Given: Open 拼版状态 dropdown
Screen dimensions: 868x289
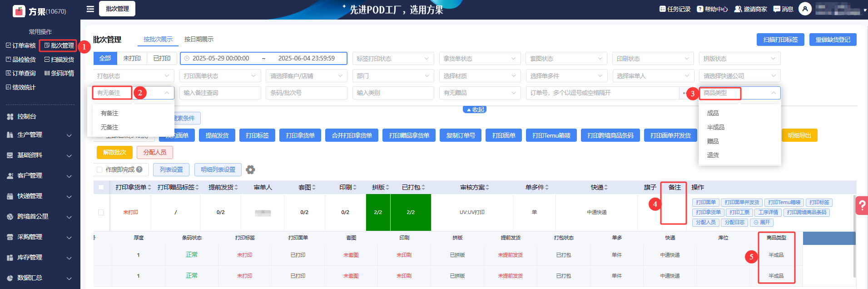Looking at the screenshot, I should tap(739, 59).
